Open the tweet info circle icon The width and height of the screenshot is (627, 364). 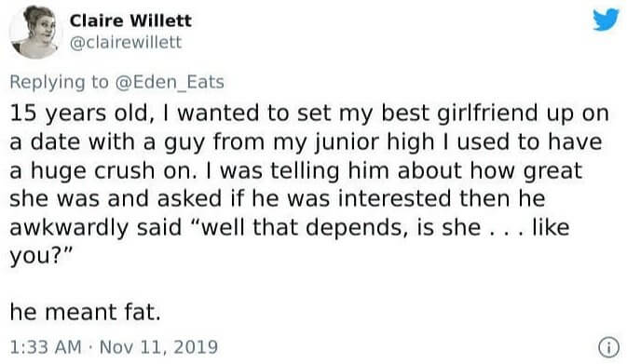coord(608,347)
